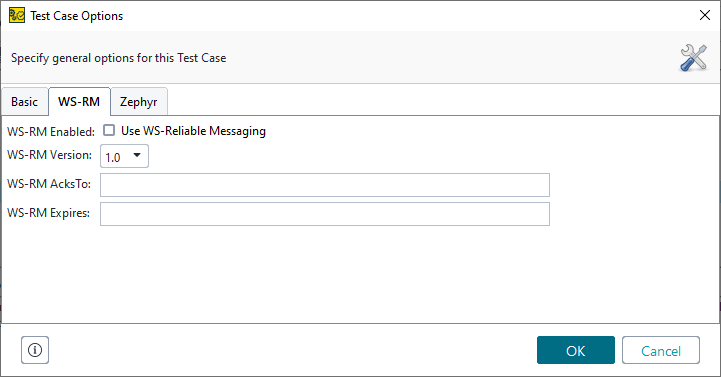Open the WS-RM Version dropdown

point(124,156)
